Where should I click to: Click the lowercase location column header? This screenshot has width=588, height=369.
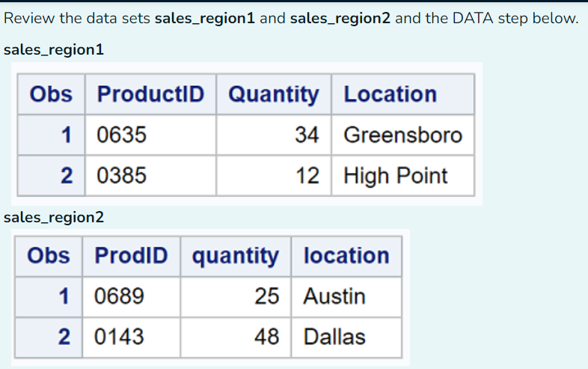click(346, 256)
